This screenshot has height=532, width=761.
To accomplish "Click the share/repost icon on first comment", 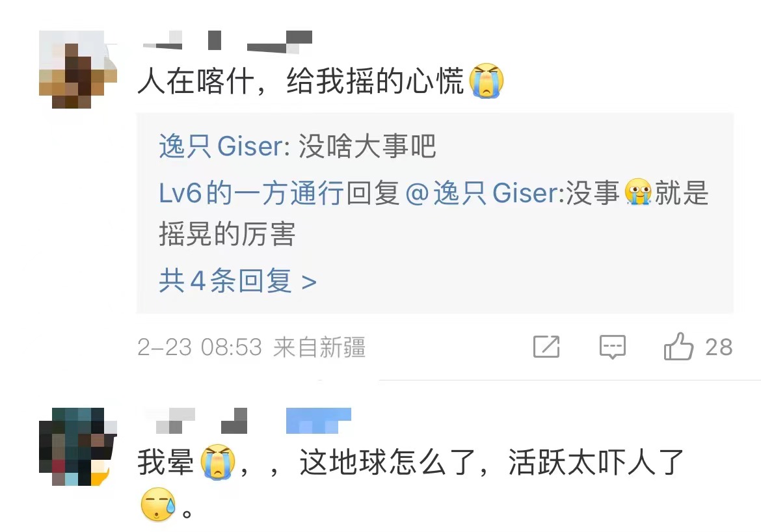I will [546, 347].
